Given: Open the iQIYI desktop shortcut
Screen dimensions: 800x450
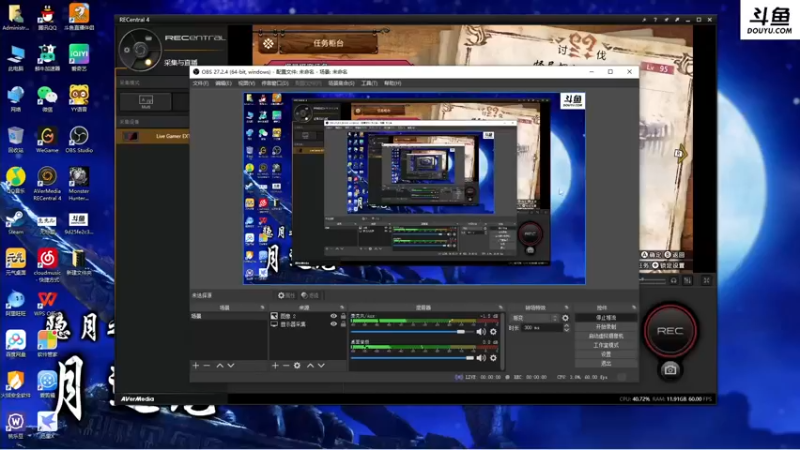Looking at the screenshot, I should pos(79,57).
